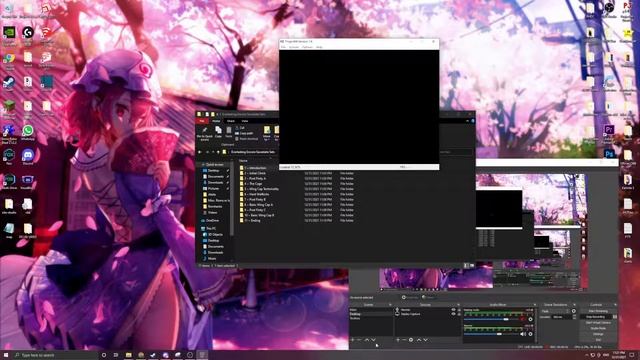
Task: Click Stop Recording in OBS Controls
Action: tap(596, 317)
